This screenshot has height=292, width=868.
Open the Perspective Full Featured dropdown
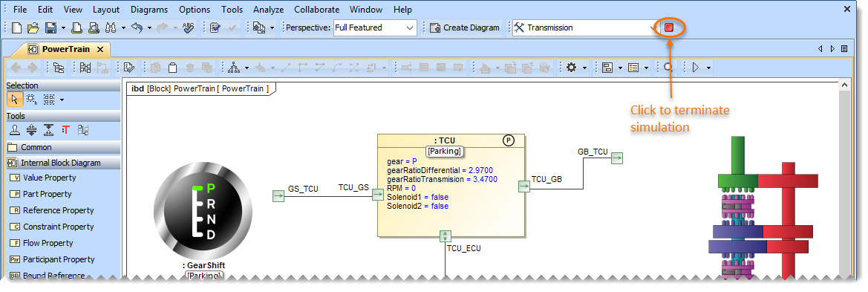point(375,27)
